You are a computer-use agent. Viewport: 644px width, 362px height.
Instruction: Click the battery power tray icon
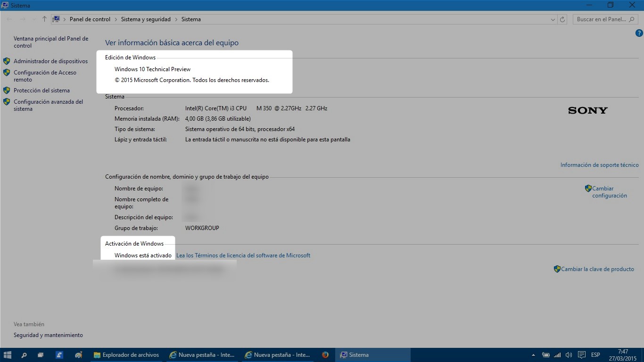click(x=546, y=355)
